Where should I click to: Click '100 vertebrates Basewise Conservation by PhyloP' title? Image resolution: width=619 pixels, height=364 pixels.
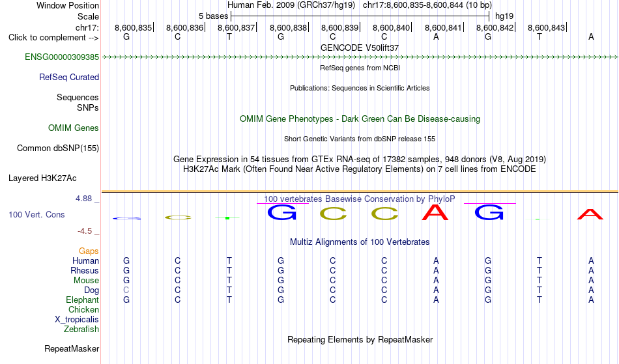(360, 199)
